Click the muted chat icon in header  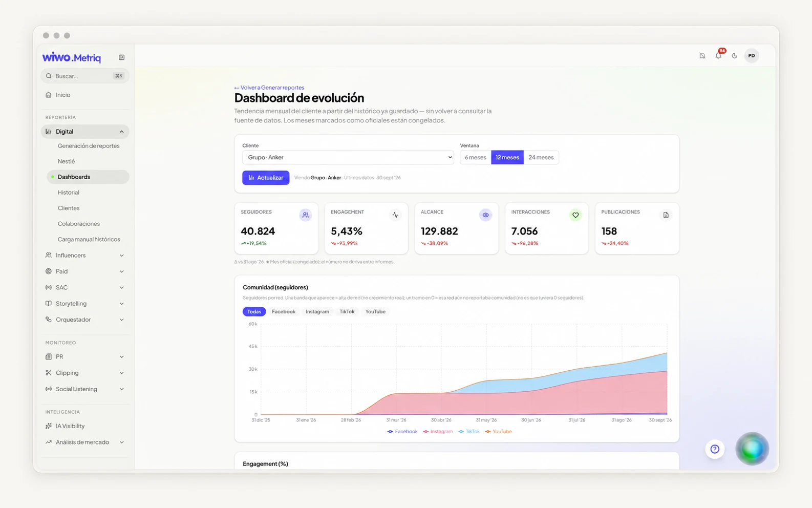pyautogui.click(x=702, y=55)
